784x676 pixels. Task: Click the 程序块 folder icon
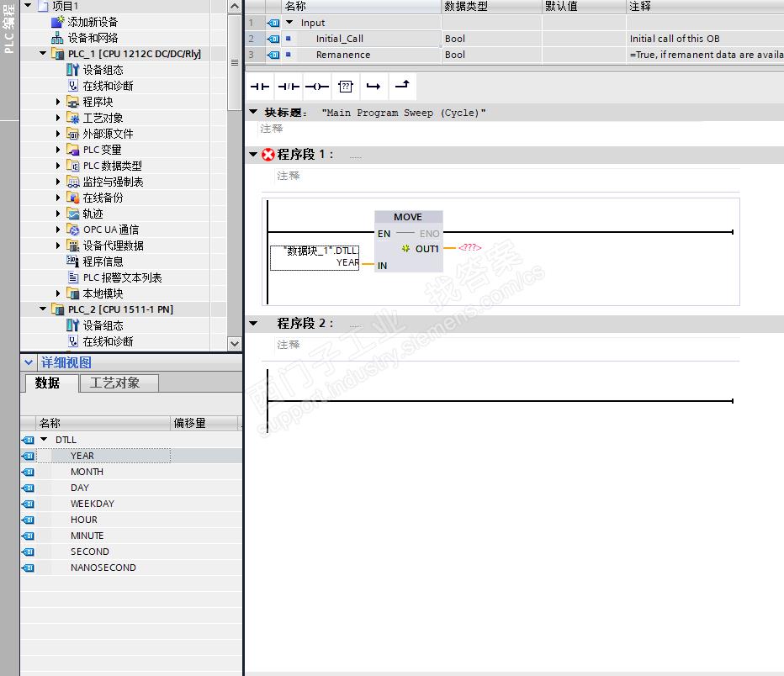coord(73,102)
